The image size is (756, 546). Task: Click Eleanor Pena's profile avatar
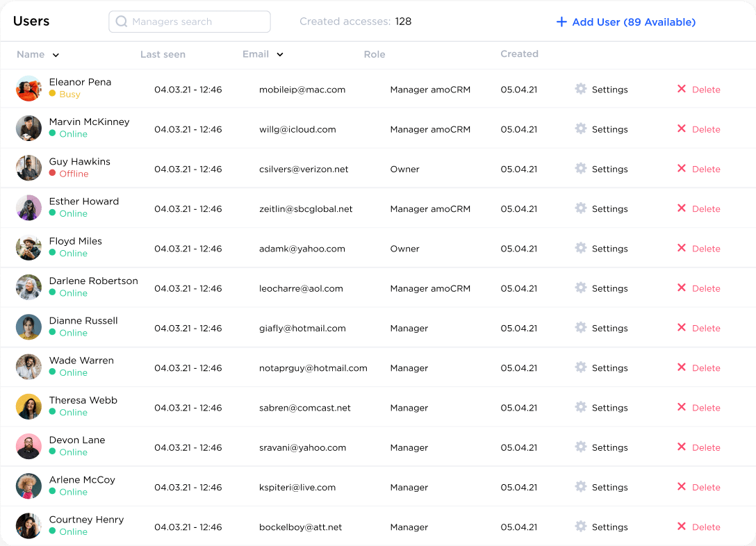pos(28,88)
